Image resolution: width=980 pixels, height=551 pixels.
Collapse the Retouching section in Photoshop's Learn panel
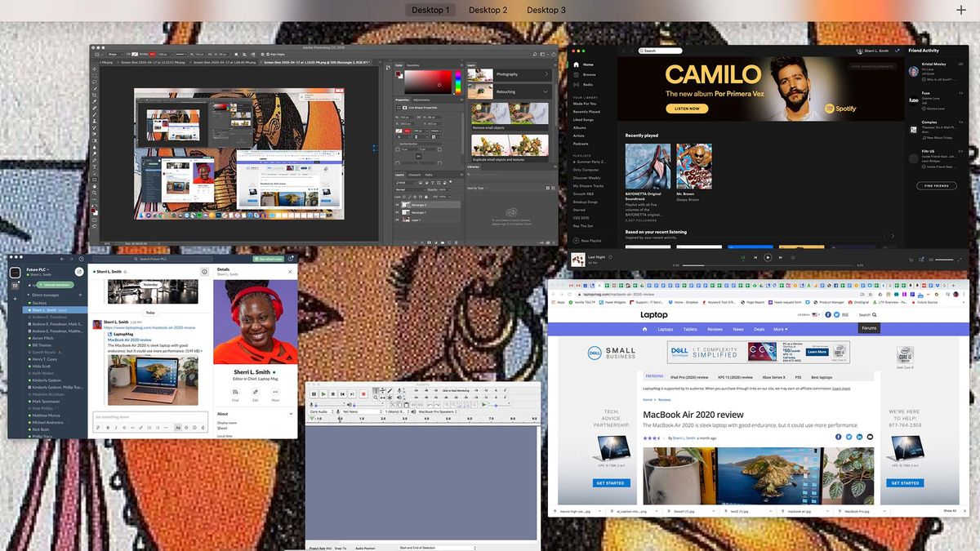[x=546, y=92]
